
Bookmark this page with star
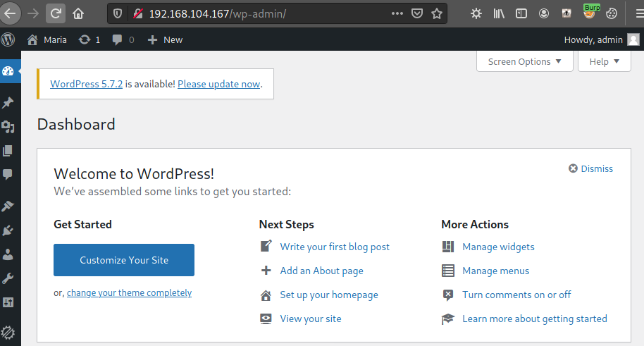[437, 13]
